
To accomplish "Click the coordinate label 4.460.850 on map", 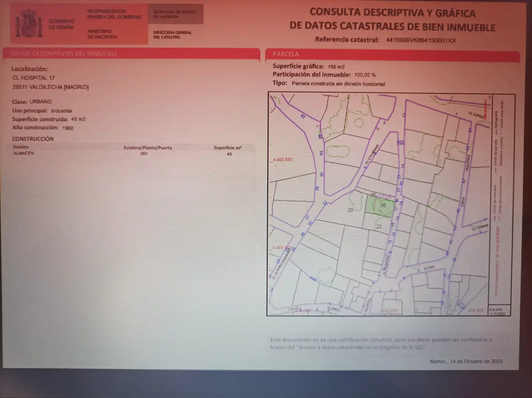I will (x=283, y=160).
